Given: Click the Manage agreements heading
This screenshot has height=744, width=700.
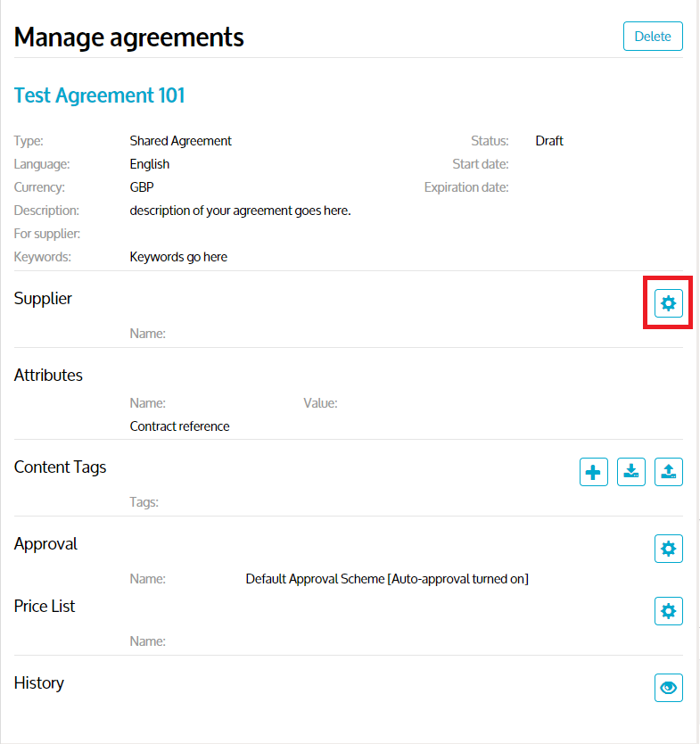Looking at the screenshot, I should click(129, 37).
